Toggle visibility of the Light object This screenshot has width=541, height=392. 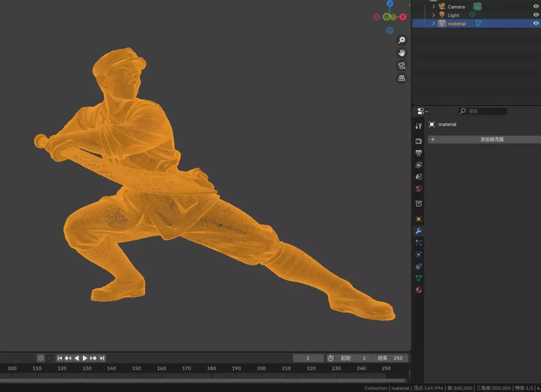[x=536, y=15]
